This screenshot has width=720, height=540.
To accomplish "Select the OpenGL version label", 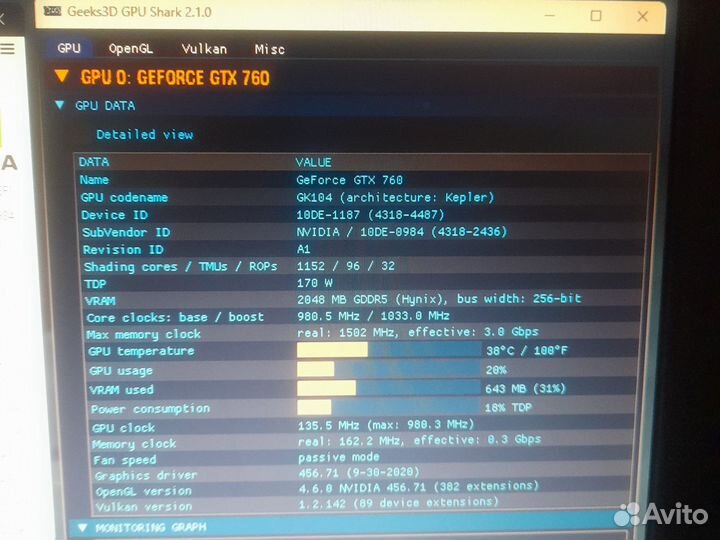I will pyautogui.click(x=144, y=491).
